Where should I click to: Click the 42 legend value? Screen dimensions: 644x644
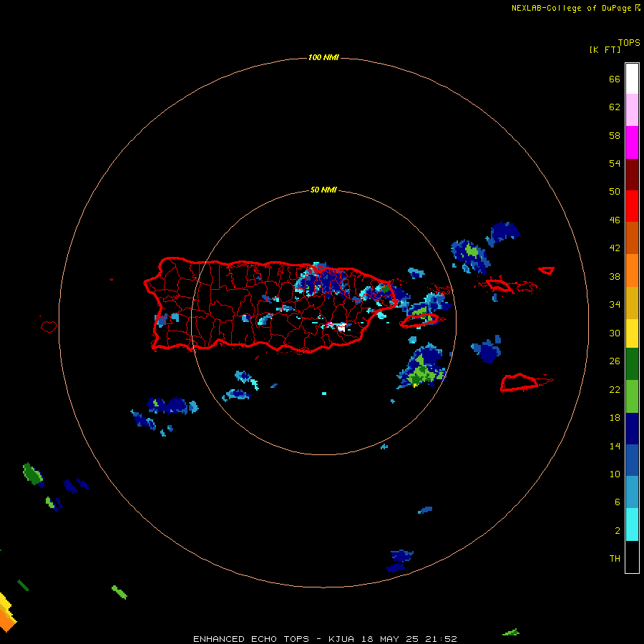615,248
